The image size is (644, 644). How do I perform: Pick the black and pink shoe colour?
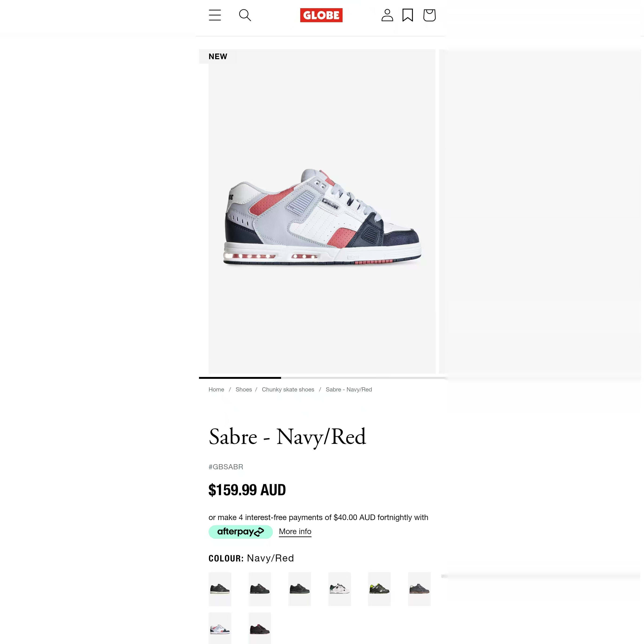coord(259,629)
